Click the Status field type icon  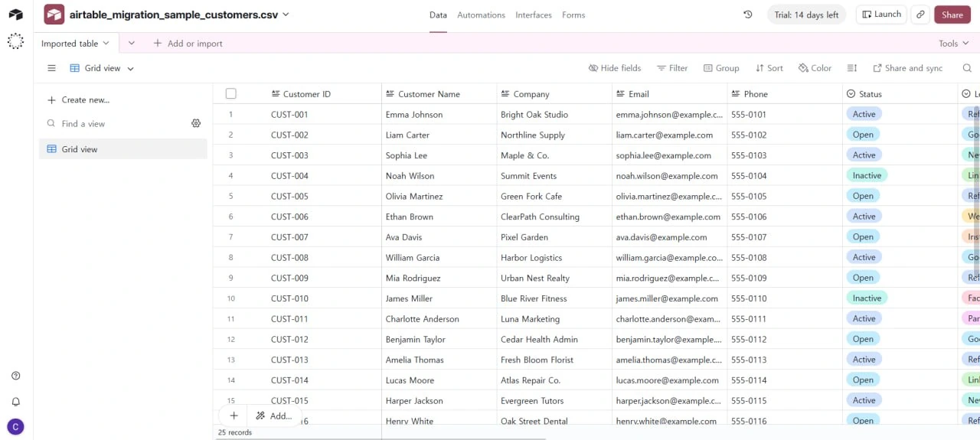pyautogui.click(x=851, y=94)
